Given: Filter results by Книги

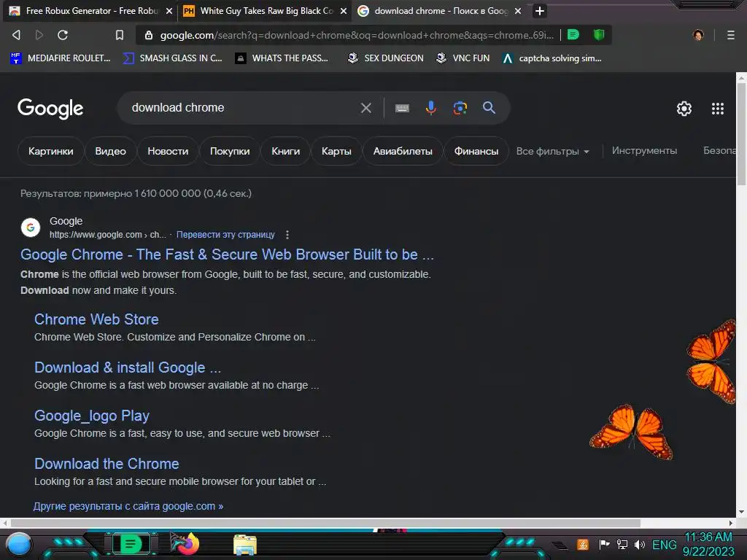Looking at the screenshot, I should point(285,152).
